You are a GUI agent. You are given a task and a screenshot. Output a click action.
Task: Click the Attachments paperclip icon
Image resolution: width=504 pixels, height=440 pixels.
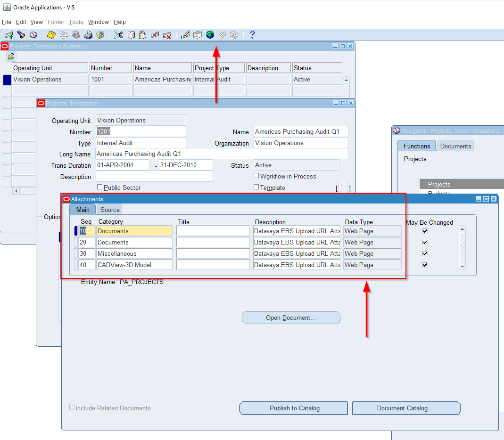[x=222, y=35]
